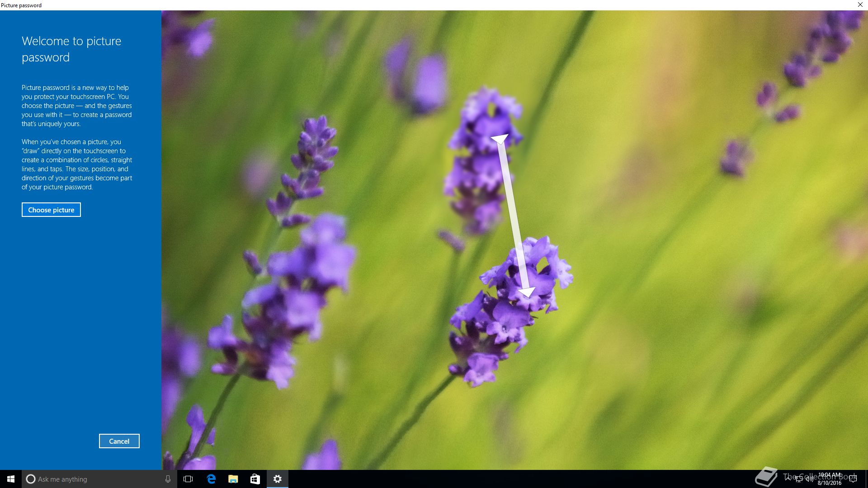The width and height of the screenshot is (868, 488).
Task: Expand the hidden system tray icons chevron
Action: (x=788, y=479)
